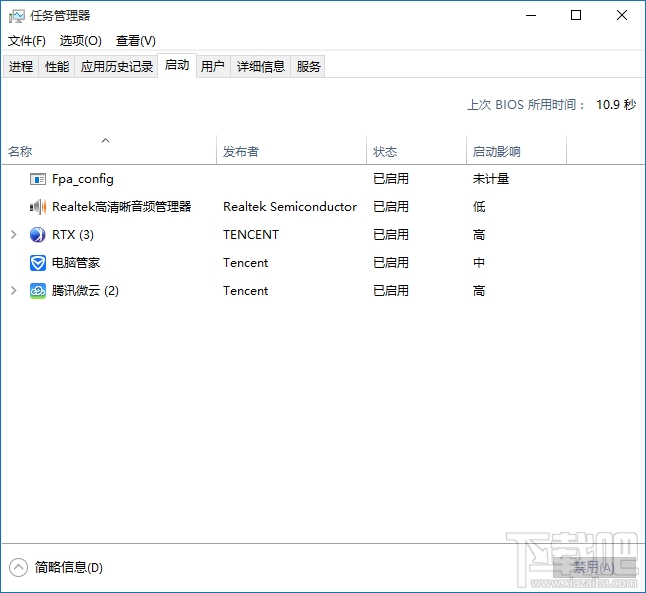
Task: Click the Task Manager title bar icon
Action: 16,16
